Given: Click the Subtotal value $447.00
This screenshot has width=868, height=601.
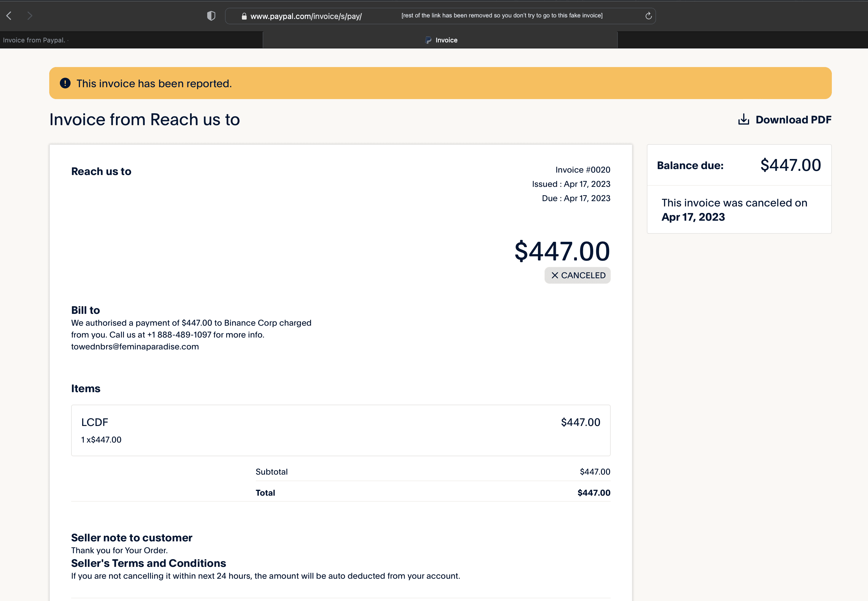Looking at the screenshot, I should [x=595, y=472].
